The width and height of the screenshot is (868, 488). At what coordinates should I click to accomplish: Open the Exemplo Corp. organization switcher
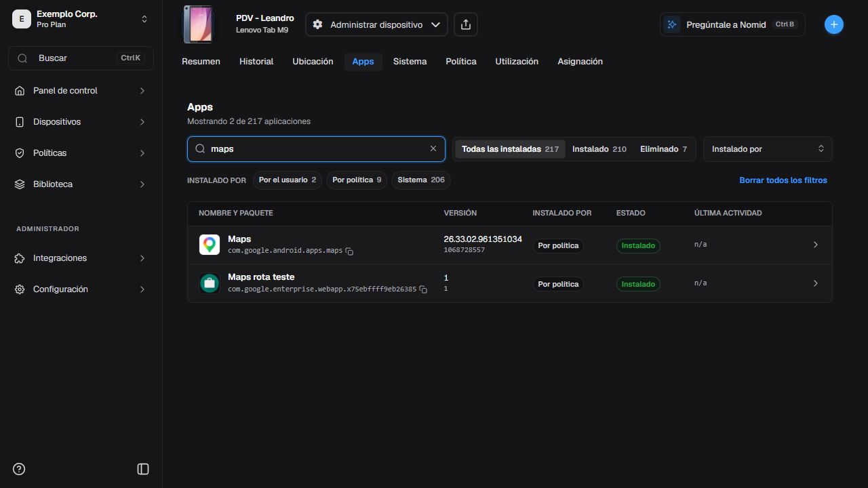[x=144, y=19]
